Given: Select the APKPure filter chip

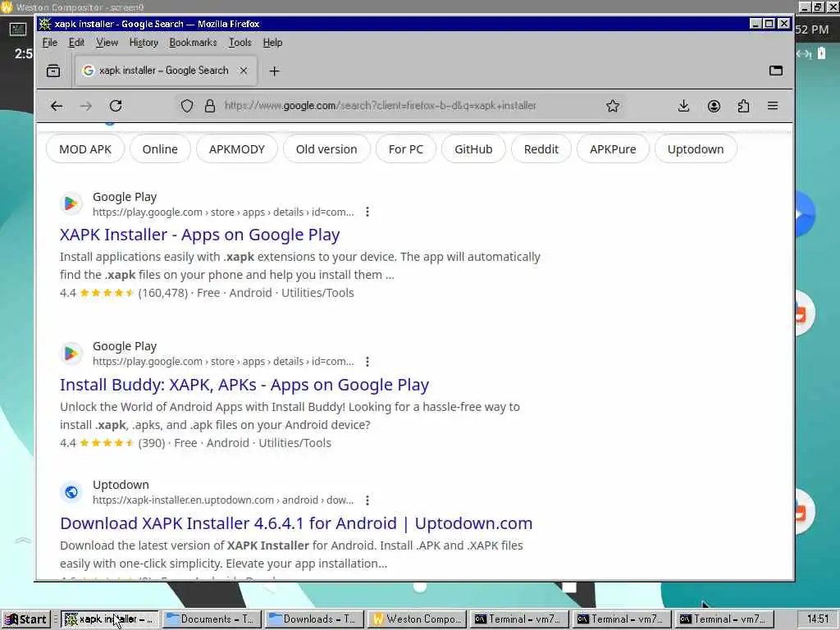Looking at the screenshot, I should click(613, 149).
